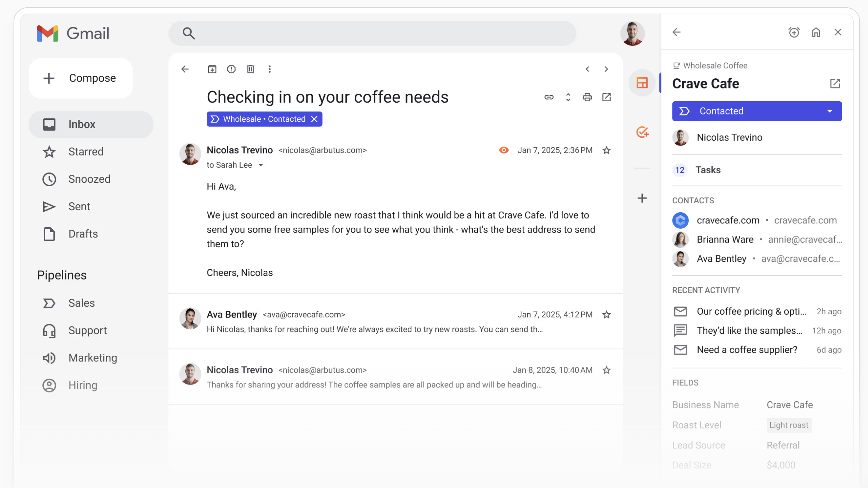868x488 pixels.
Task: Remove the Wholesale Contacted tag
Action: (314, 119)
